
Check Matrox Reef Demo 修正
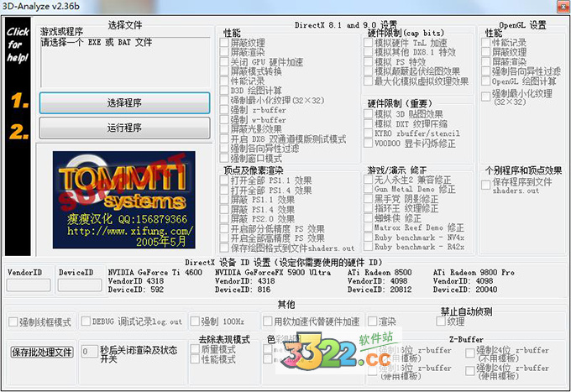tap(368, 227)
